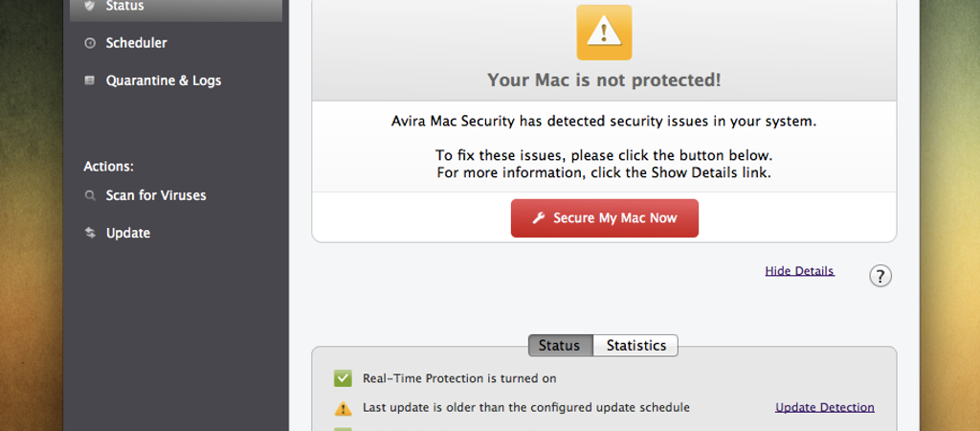
Task: Click the Your Mac is not protected heading
Action: 604,80
